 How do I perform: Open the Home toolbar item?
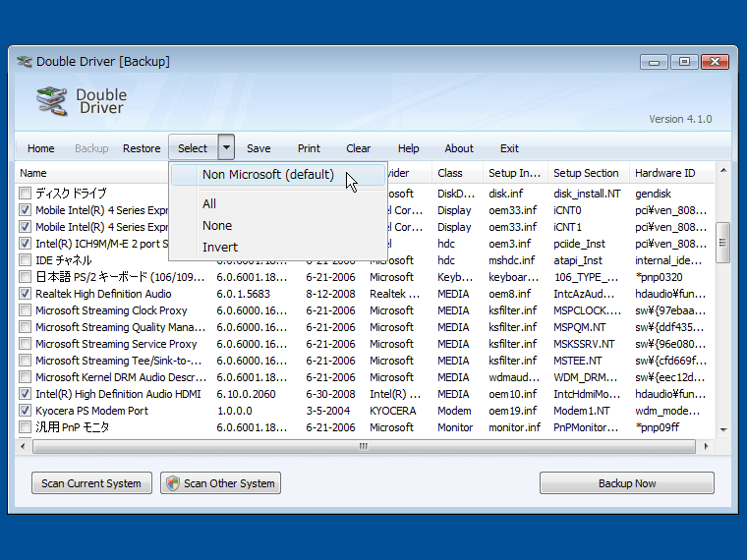click(41, 148)
